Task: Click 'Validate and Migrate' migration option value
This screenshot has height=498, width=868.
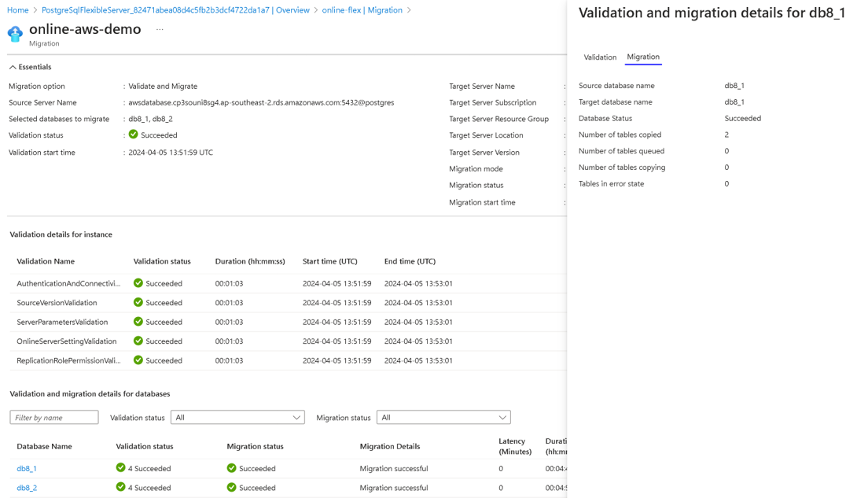Action: point(163,87)
